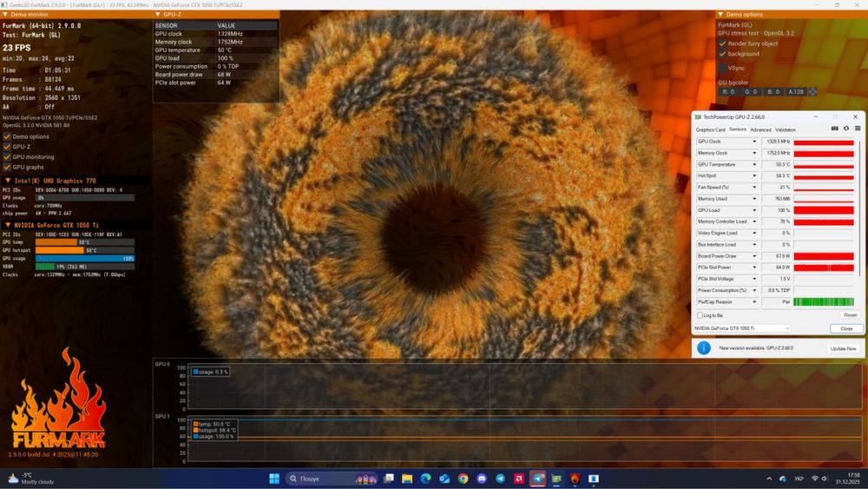
Task: Click the OneDrive cloud tray icon
Action: pos(783,479)
